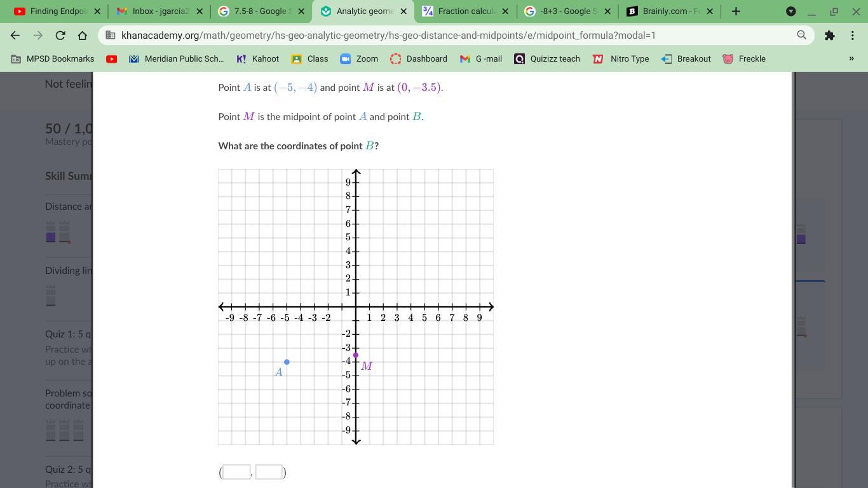This screenshot has height=488, width=868.
Task: Open the Extensions puzzle icon
Action: (x=829, y=36)
